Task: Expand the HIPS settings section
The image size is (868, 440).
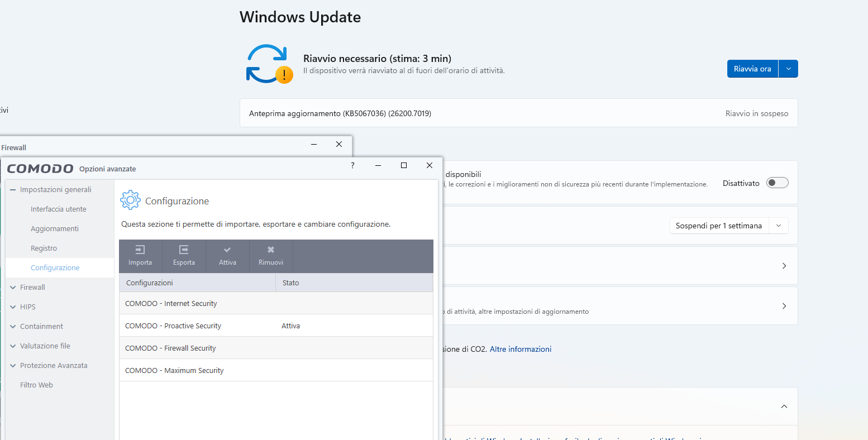Action: coord(13,307)
